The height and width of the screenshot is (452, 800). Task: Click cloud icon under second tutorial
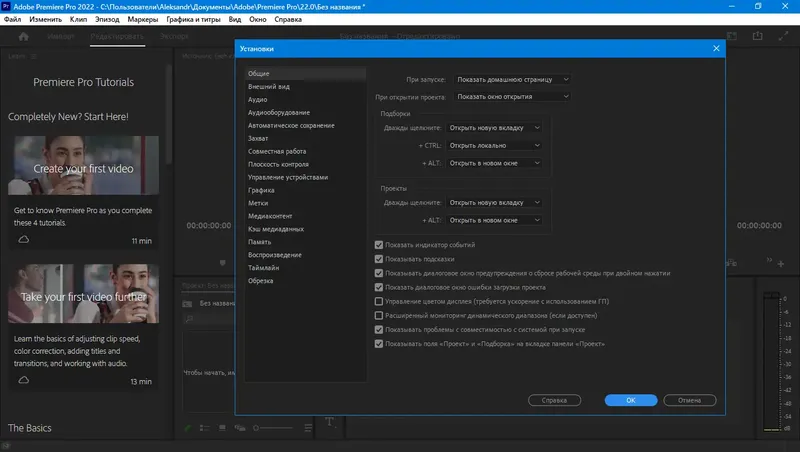[x=23, y=380]
